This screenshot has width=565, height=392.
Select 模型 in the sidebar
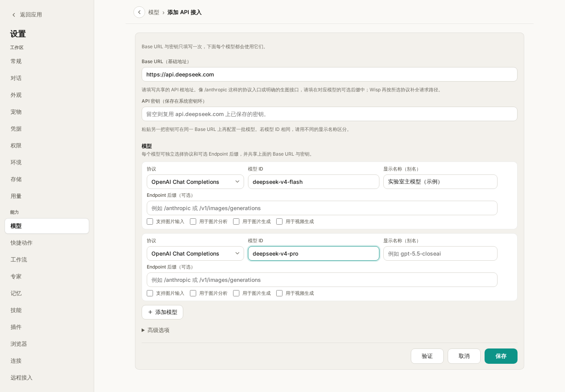[47, 226]
